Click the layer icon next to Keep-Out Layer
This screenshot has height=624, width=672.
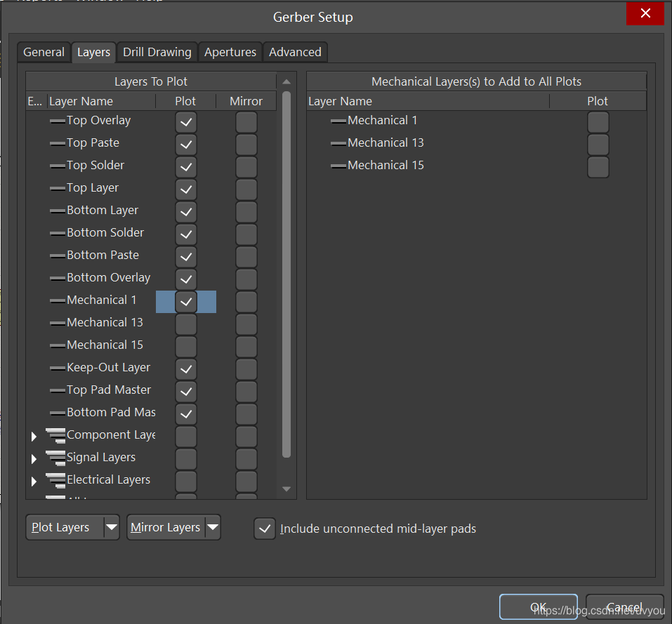click(x=57, y=368)
